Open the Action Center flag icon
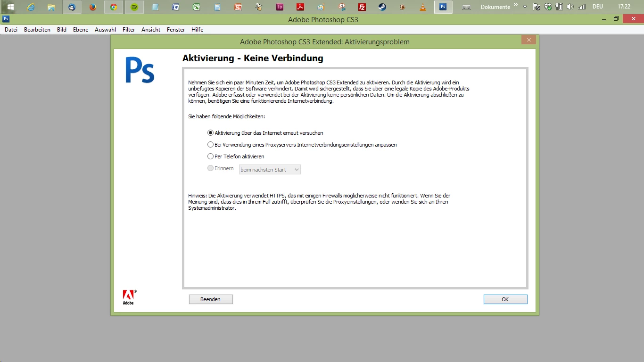 click(537, 7)
